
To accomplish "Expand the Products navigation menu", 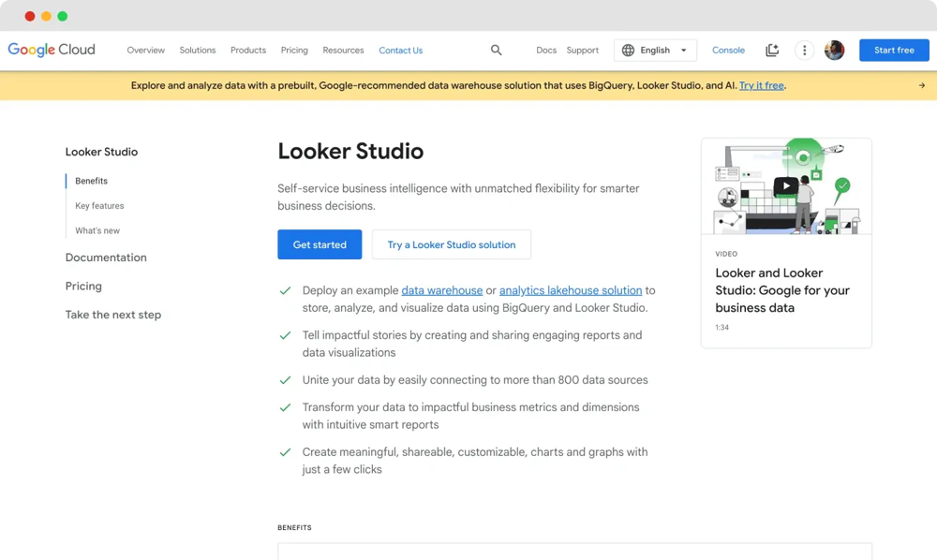I will (247, 50).
